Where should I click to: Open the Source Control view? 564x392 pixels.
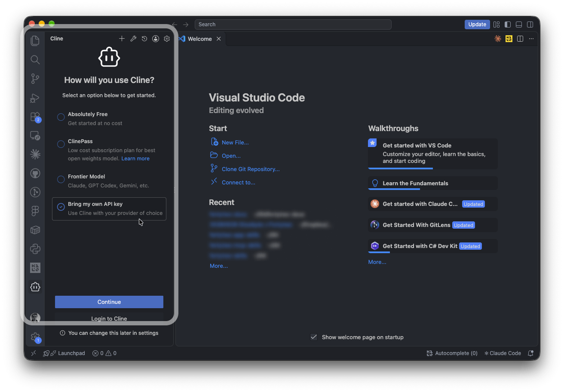(35, 79)
